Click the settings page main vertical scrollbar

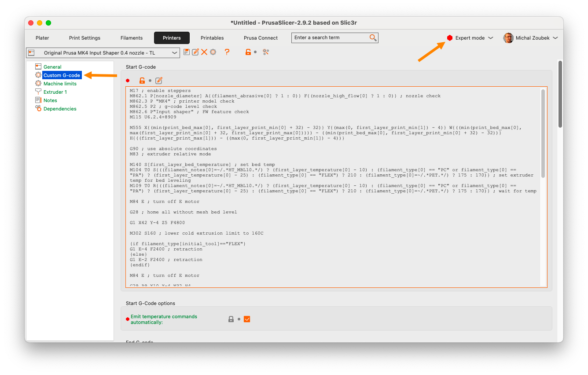[x=560, y=94]
